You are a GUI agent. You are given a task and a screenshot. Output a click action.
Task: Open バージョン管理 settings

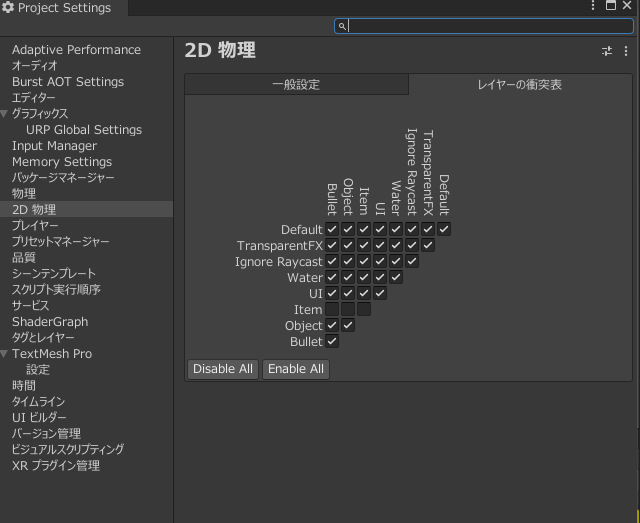coord(46,434)
